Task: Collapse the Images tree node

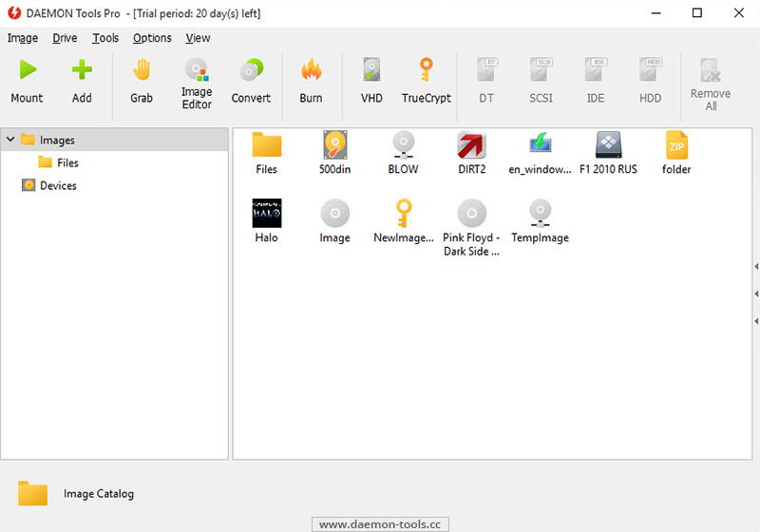Action: pyautogui.click(x=10, y=140)
